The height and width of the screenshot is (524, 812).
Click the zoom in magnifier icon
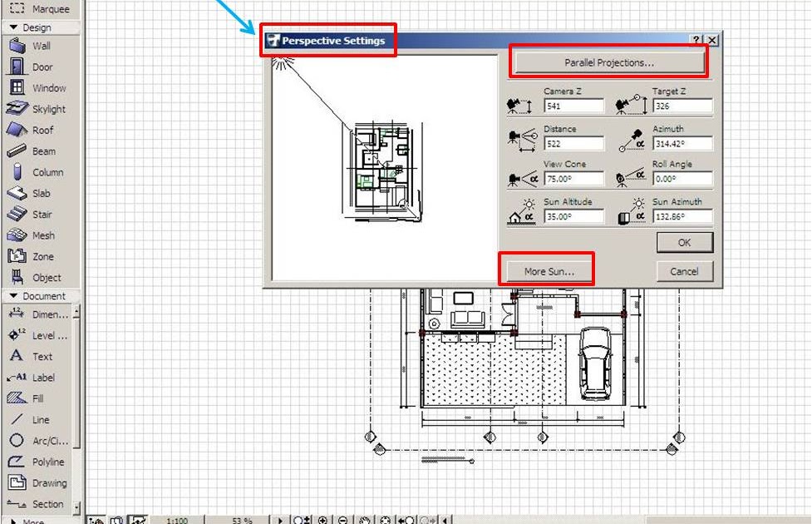(322, 520)
